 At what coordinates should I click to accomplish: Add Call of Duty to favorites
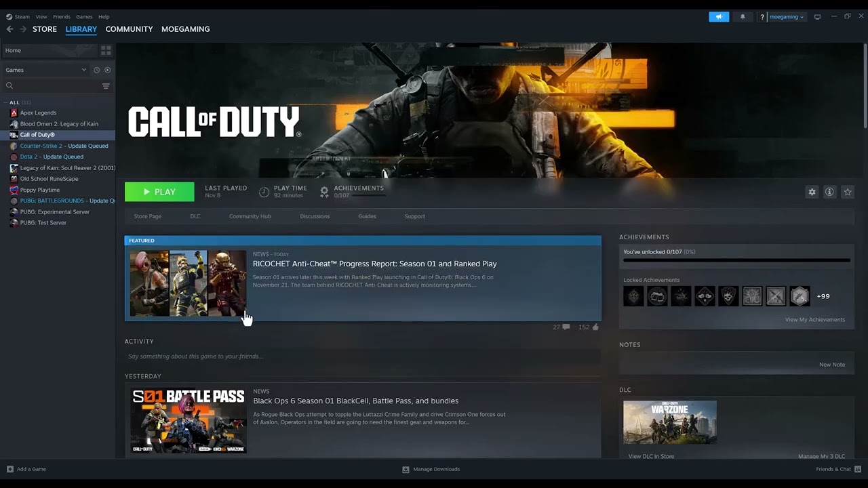847,192
